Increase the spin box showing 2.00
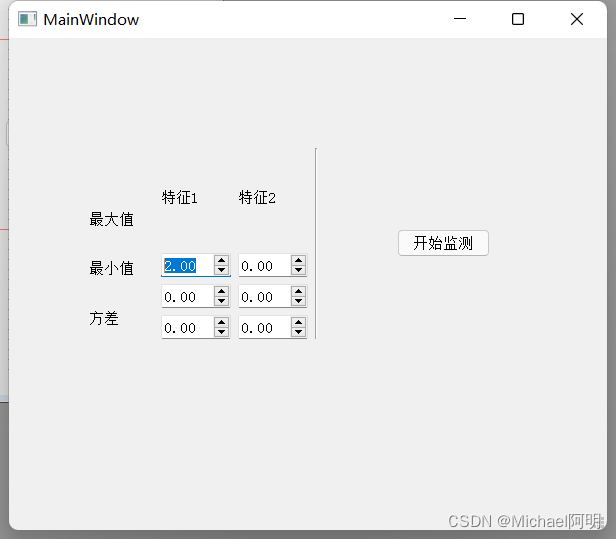The image size is (616, 539). 221,260
